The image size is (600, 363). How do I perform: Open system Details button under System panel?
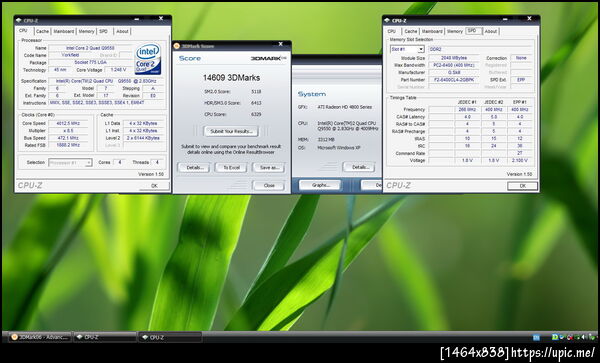pyautogui.click(x=359, y=167)
